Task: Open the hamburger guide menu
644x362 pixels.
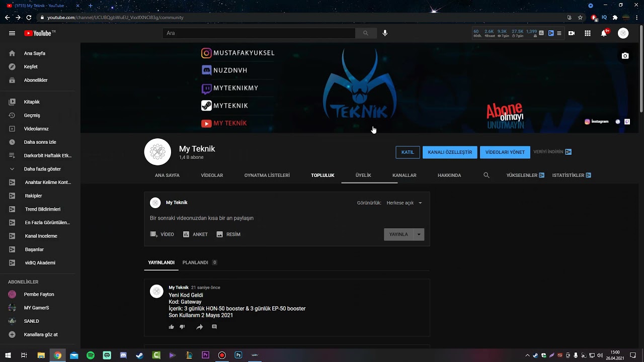Action: click(x=12, y=33)
